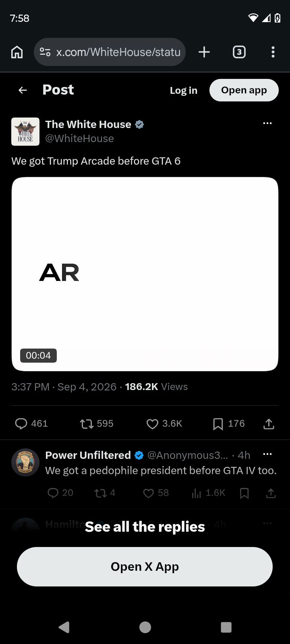Tap the browser home icon
Image resolution: width=290 pixels, height=644 pixels.
click(17, 52)
